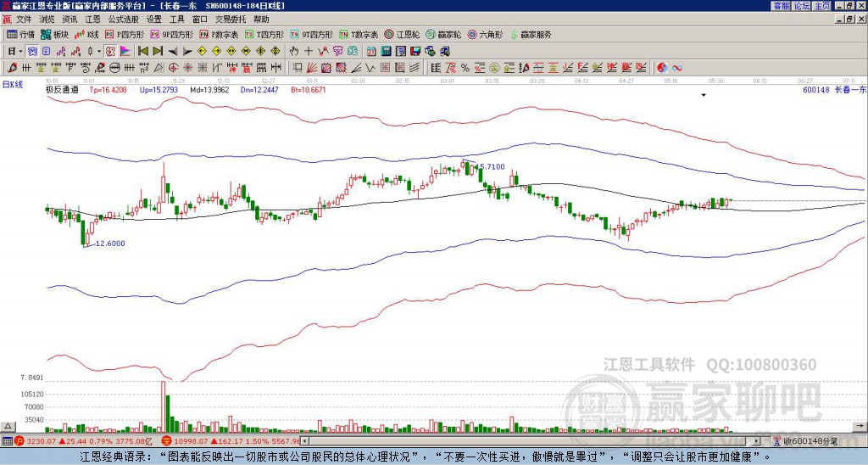Click the red floppy save icon
The height and width of the screenshot is (465, 868).
coord(415,51)
